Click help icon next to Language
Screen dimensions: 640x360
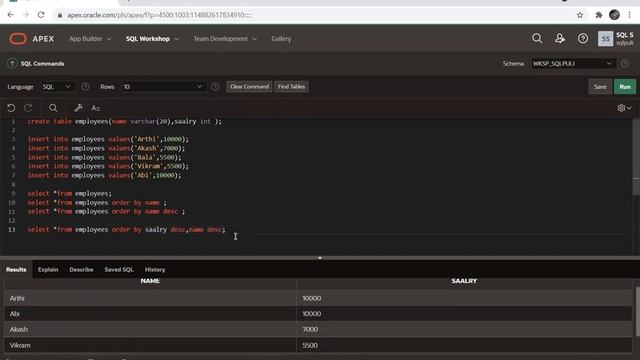tap(85, 87)
